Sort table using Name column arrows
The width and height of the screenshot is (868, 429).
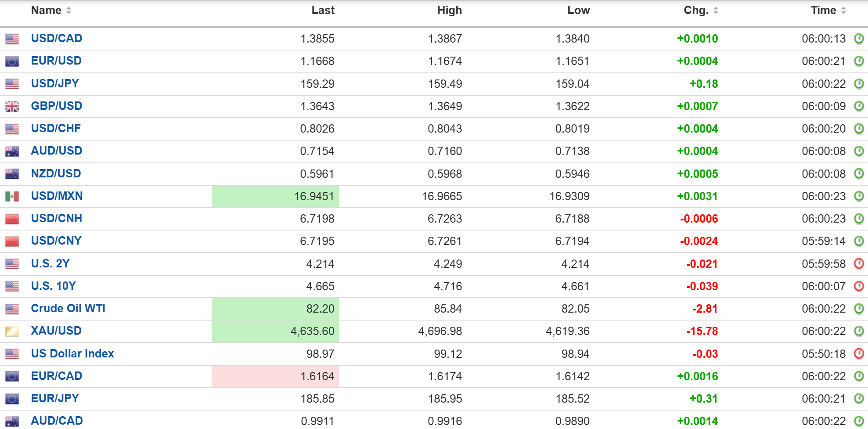pos(68,10)
